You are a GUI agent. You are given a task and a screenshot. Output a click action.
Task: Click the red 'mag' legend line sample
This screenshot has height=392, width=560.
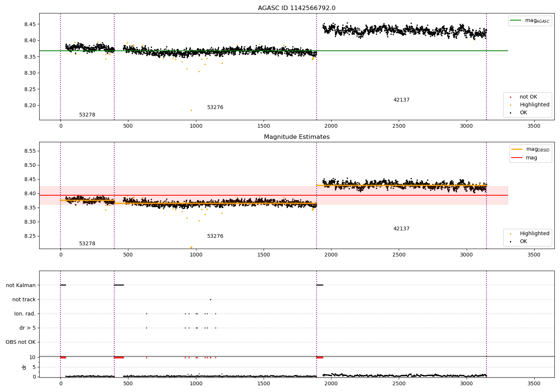pyautogui.click(x=517, y=158)
